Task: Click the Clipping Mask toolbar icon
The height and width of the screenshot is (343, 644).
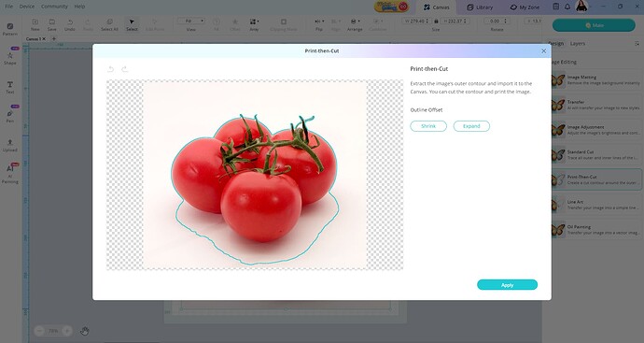Action: point(284,24)
